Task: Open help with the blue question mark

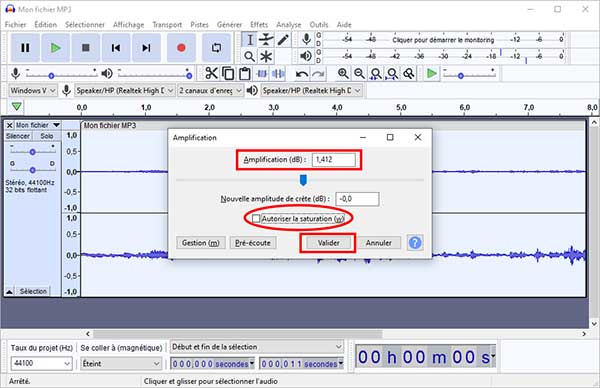Action: tap(415, 243)
